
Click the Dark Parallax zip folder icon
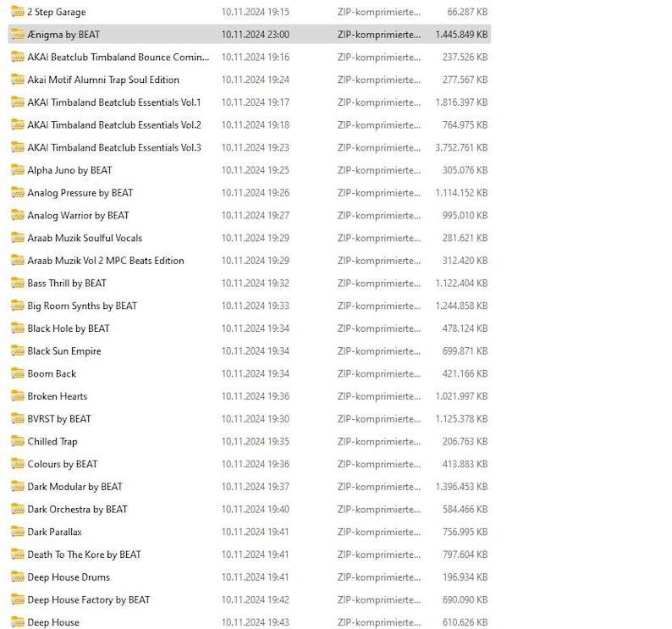(x=18, y=532)
